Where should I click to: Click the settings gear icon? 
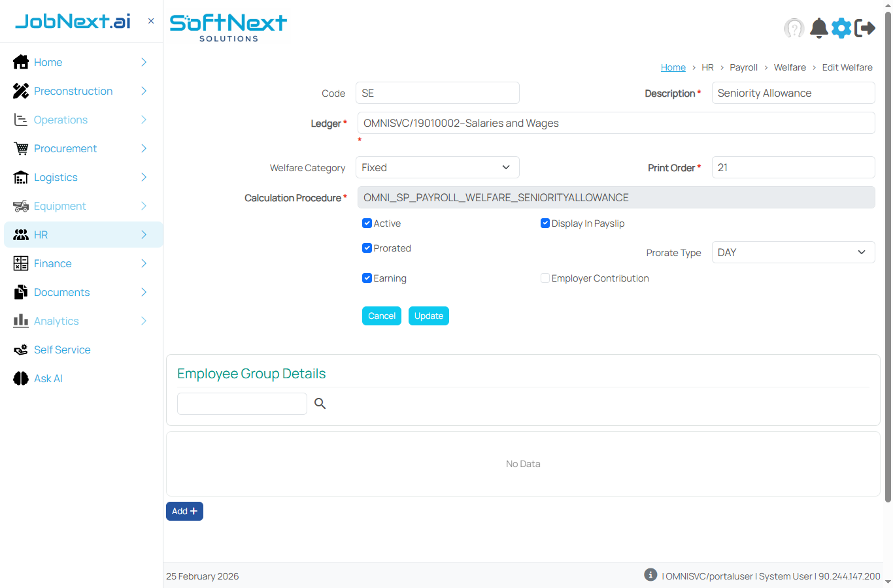point(841,28)
